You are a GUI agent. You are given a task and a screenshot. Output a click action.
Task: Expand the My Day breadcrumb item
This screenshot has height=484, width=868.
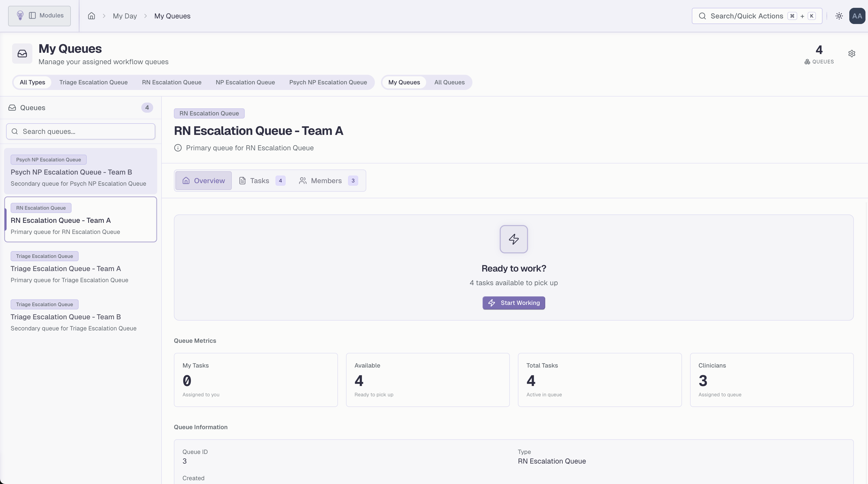pos(125,16)
